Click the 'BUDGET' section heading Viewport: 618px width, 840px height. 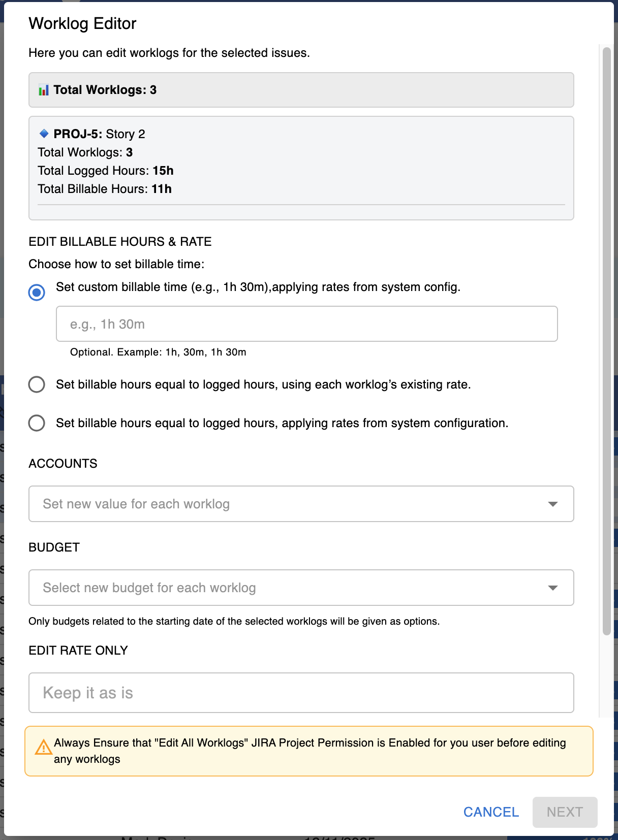click(x=54, y=547)
